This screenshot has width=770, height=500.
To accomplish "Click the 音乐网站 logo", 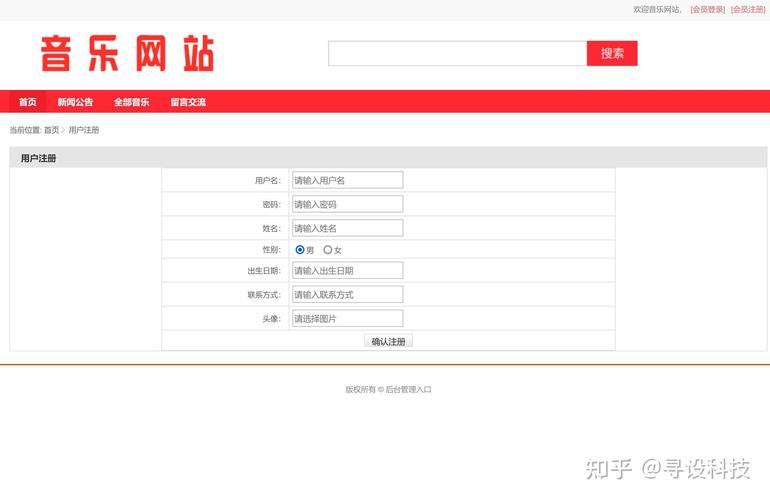I will pyautogui.click(x=127, y=54).
